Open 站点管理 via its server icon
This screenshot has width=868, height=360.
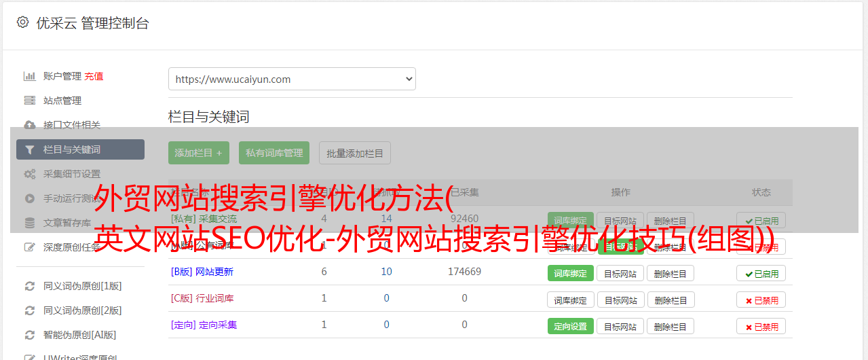[x=29, y=101]
